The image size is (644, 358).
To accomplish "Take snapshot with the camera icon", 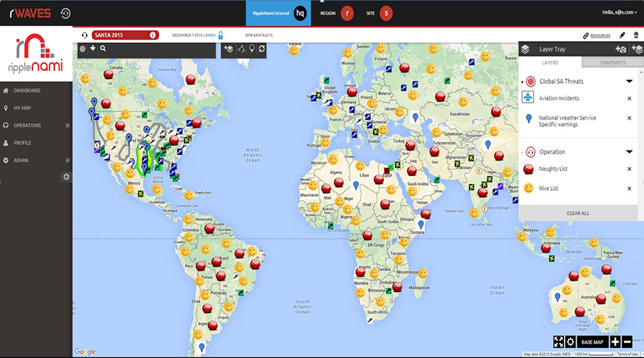I will (620, 49).
